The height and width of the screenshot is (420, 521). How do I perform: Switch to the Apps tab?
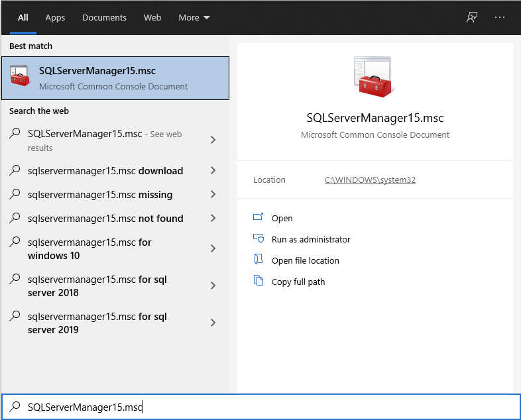[x=55, y=18]
